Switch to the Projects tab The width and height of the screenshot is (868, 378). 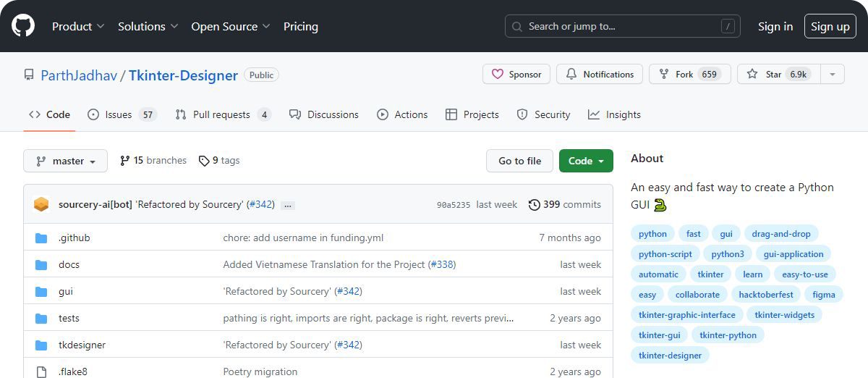click(472, 114)
